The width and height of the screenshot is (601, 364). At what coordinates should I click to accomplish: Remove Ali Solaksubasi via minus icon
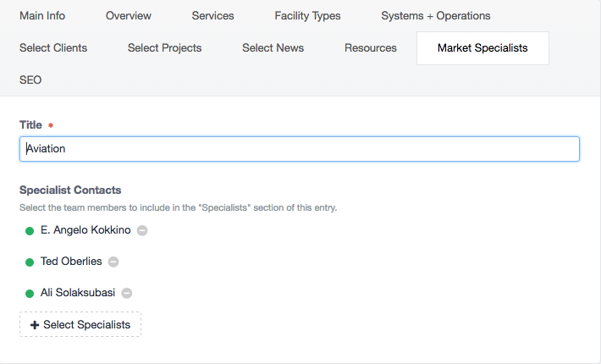pos(127,293)
